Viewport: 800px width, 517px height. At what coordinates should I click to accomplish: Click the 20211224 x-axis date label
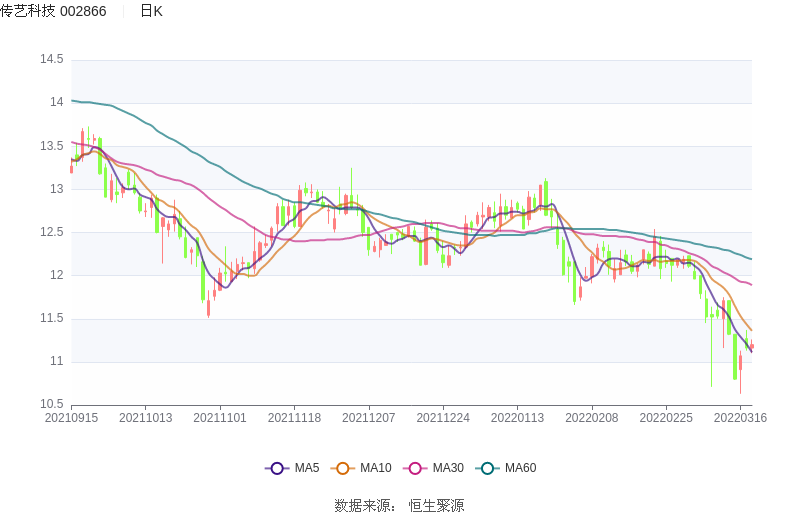pos(443,418)
